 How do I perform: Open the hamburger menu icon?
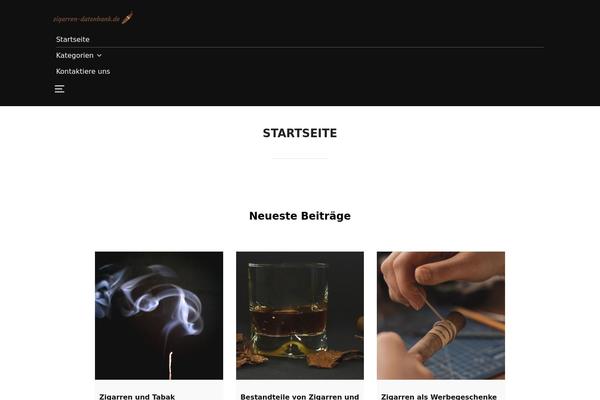[59, 89]
